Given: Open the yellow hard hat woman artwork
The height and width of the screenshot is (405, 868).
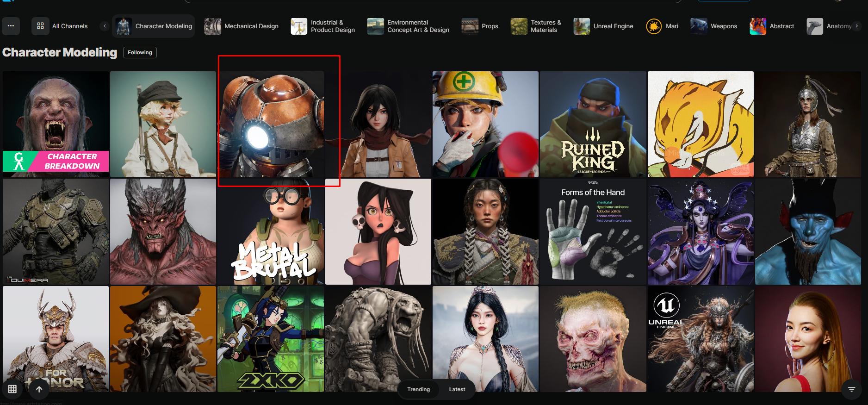Looking at the screenshot, I should click(x=485, y=124).
